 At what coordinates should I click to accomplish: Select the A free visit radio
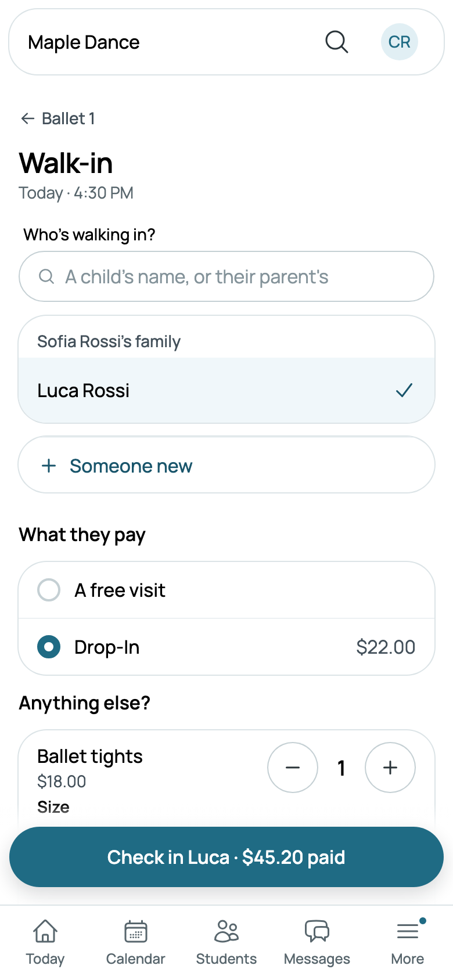point(49,590)
